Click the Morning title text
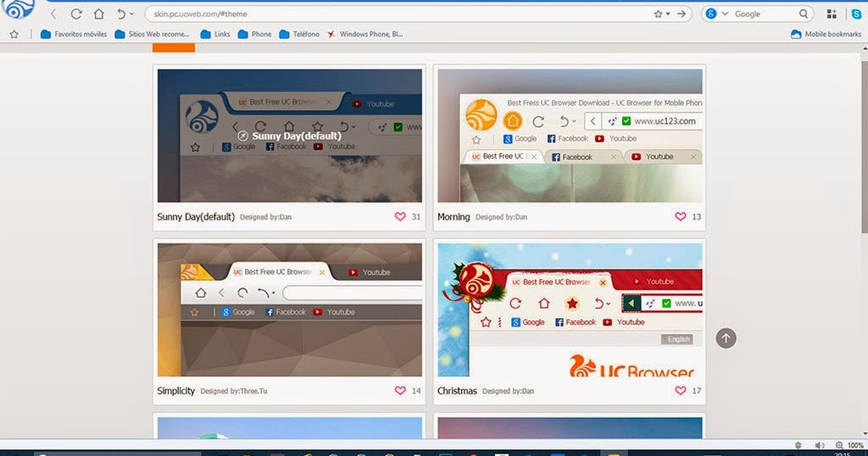The width and height of the screenshot is (868, 456). click(x=453, y=217)
